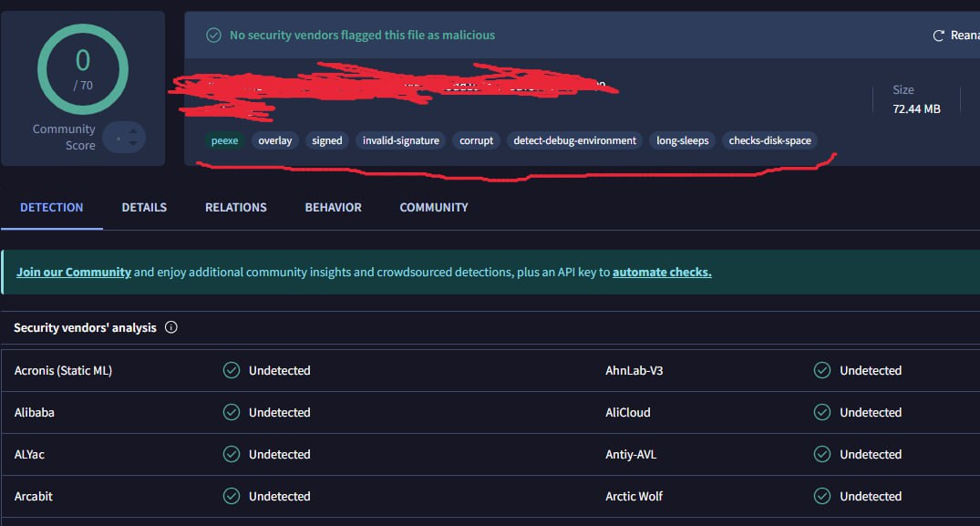Click the vendor name Arctic Wolf
Screen dimensions: 980x526
[x=634, y=496]
